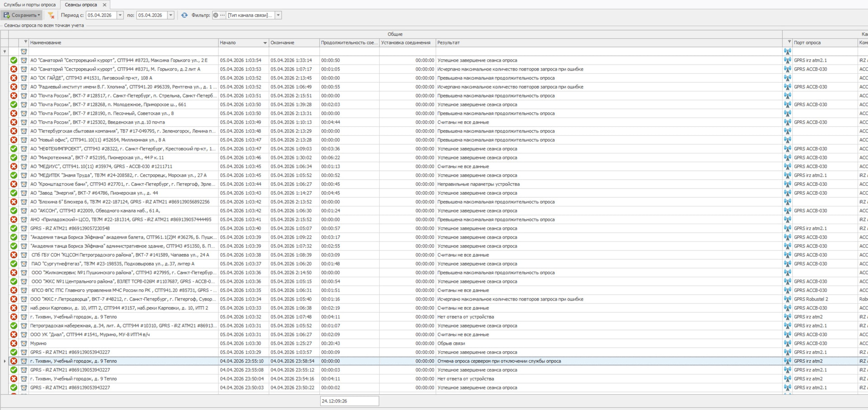
Task: Click the antenna icon in the filter row
Action: click(788, 52)
